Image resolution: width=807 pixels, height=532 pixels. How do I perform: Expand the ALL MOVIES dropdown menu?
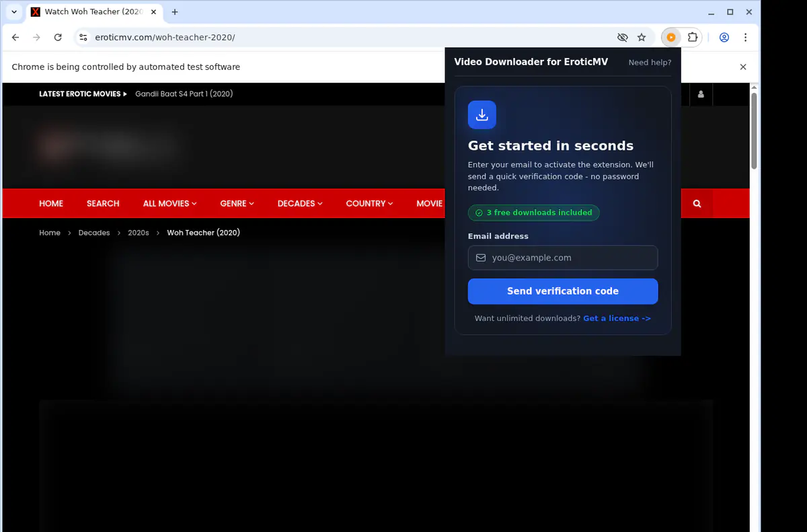169,203
